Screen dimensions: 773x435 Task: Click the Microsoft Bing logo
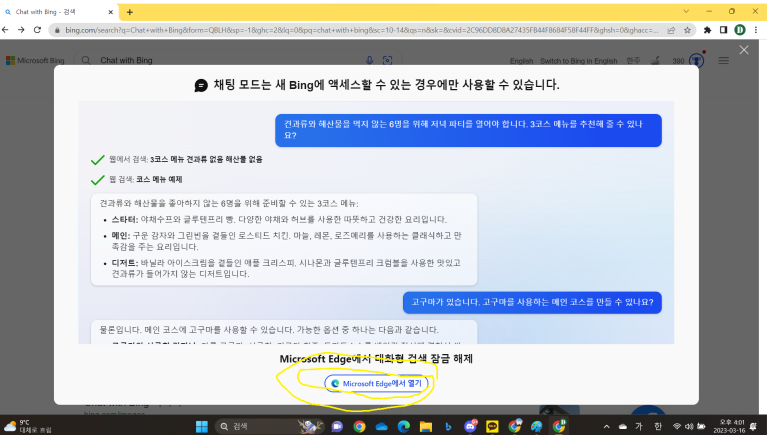tap(35, 61)
